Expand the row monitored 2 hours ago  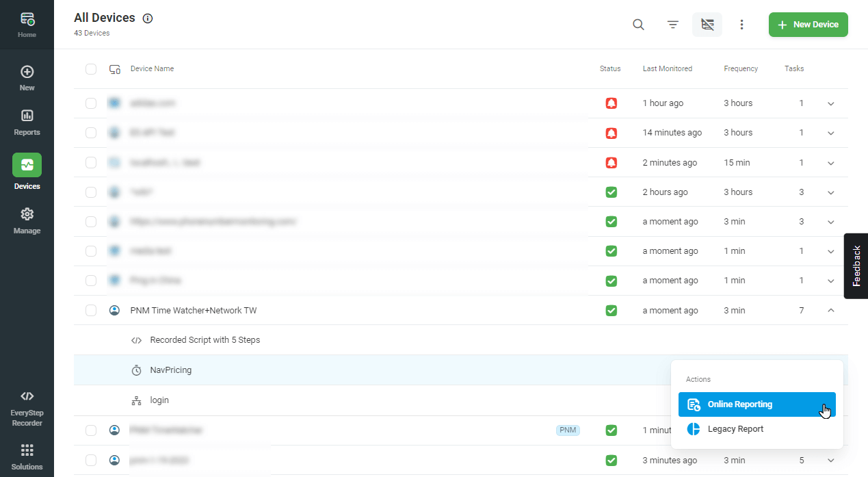tap(831, 192)
